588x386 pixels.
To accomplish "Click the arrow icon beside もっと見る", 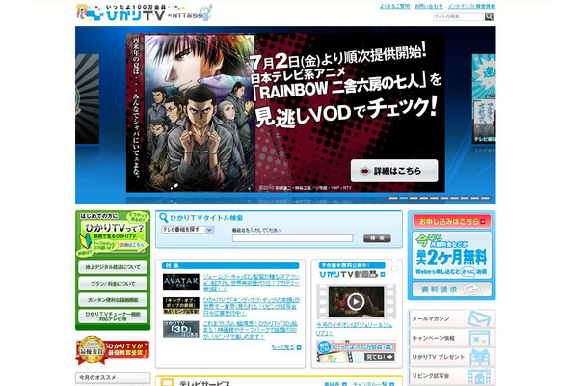I will tap(299, 347).
